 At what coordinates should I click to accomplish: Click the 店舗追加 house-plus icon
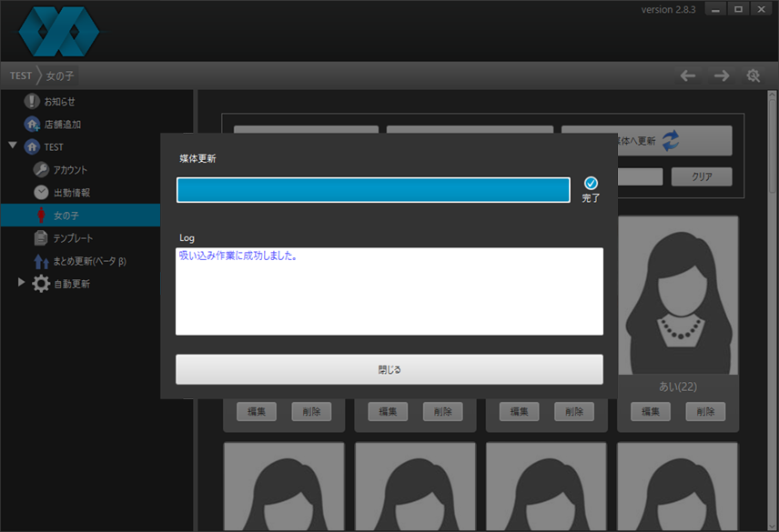32,124
